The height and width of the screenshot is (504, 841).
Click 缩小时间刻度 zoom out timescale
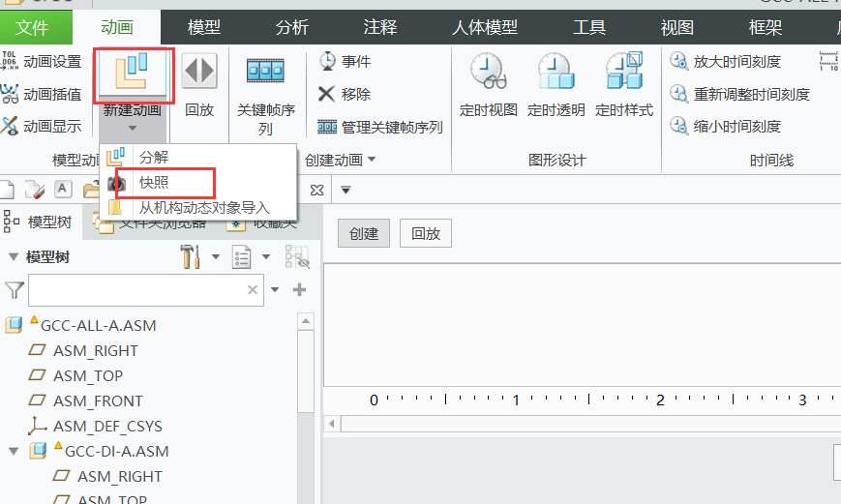(x=725, y=127)
